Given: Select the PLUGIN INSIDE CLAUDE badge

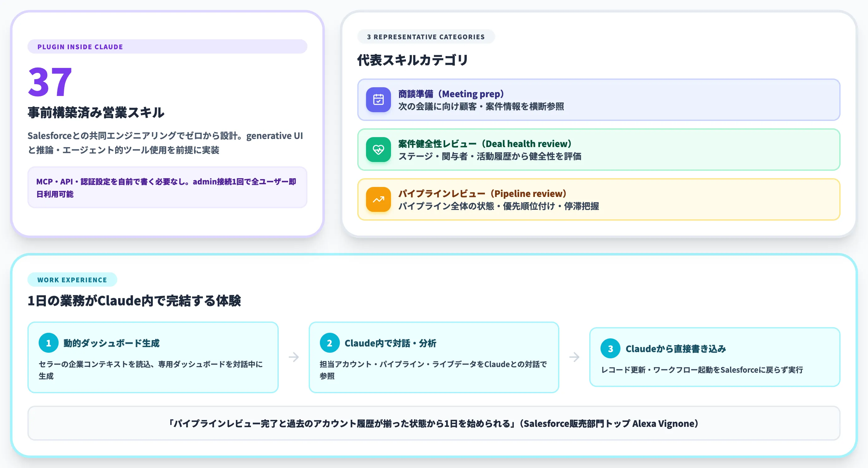Looking at the screenshot, I should pyautogui.click(x=167, y=46).
